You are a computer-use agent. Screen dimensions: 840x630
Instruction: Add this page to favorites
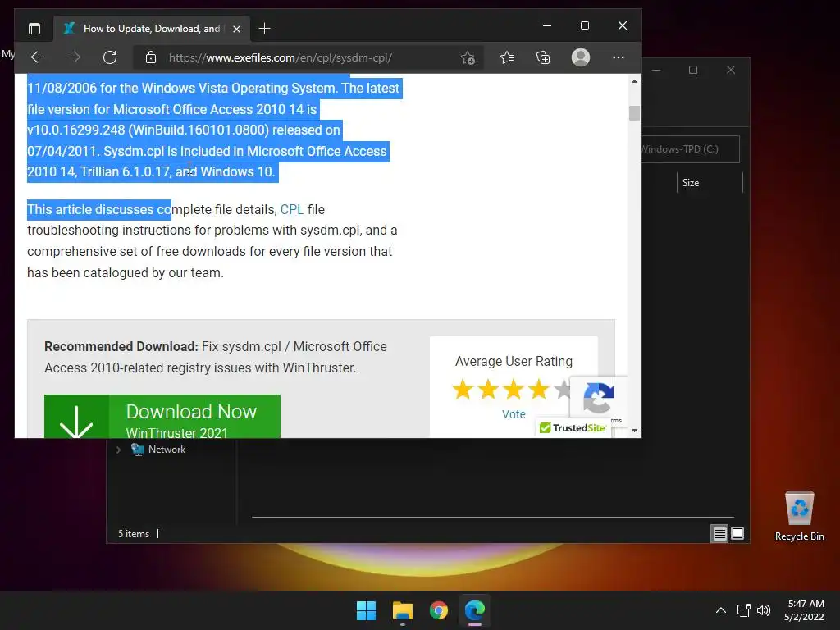tap(468, 58)
